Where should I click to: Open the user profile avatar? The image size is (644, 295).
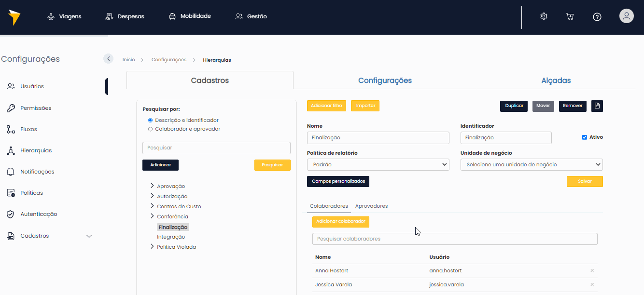(627, 16)
